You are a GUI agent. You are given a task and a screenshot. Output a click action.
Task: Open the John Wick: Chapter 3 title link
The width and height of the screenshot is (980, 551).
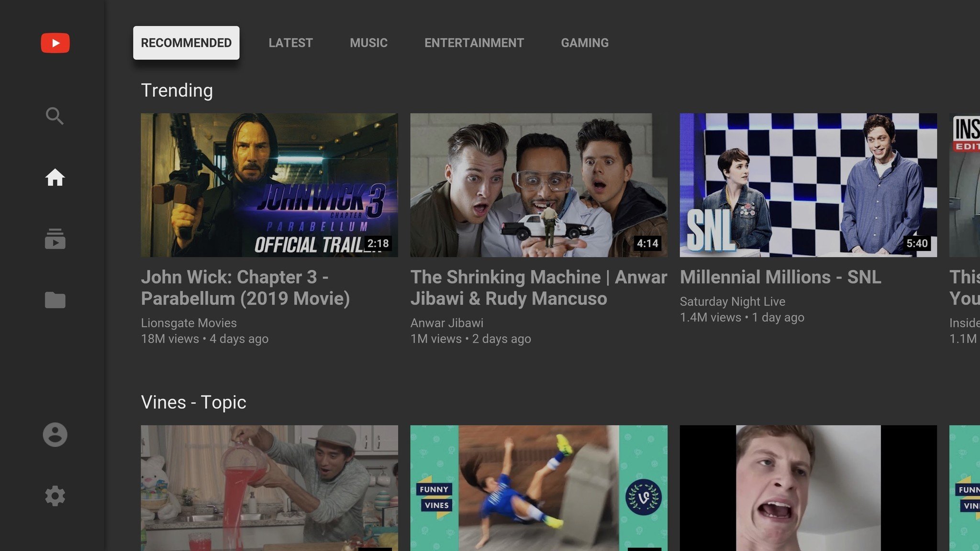point(245,287)
